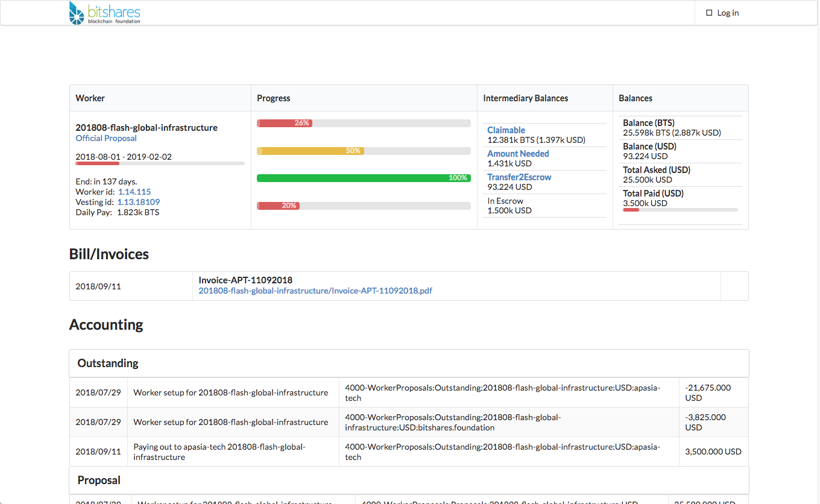Click the Total Paid progress bar
This screenshot has width=820, height=504.
[680, 210]
